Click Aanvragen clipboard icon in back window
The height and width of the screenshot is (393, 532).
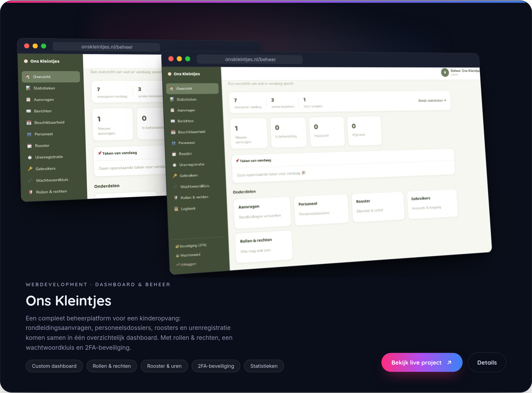[x=28, y=99]
